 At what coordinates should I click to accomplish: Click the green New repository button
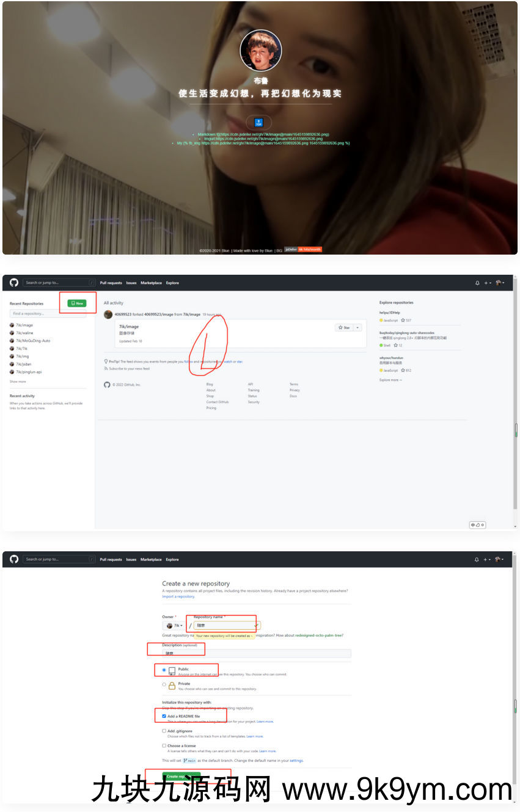pyautogui.click(x=77, y=303)
